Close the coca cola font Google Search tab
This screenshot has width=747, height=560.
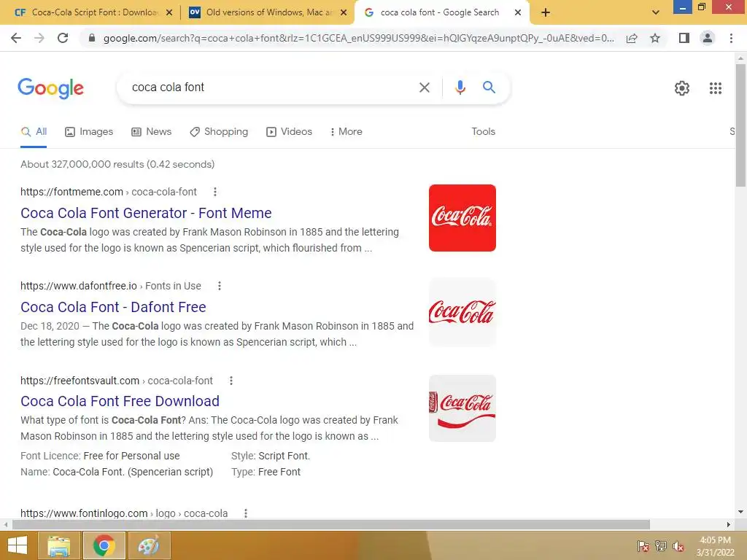tap(518, 13)
